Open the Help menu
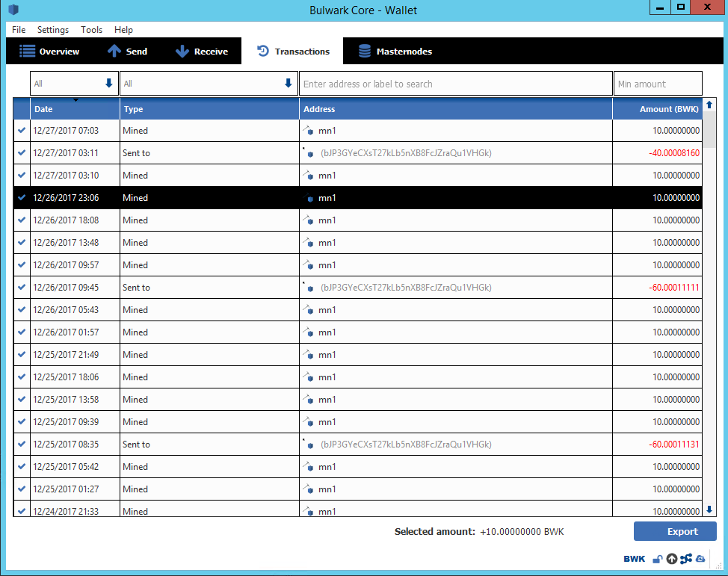The width and height of the screenshot is (728, 576). click(x=123, y=30)
